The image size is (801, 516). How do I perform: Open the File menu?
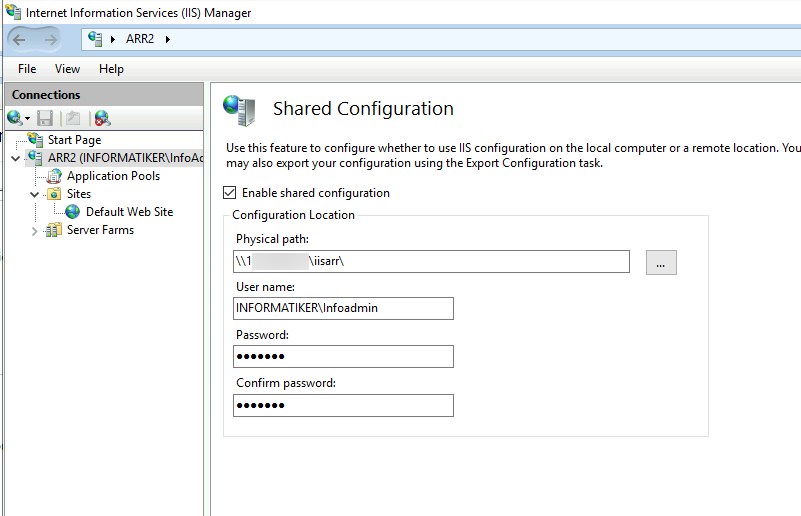pyautogui.click(x=27, y=69)
